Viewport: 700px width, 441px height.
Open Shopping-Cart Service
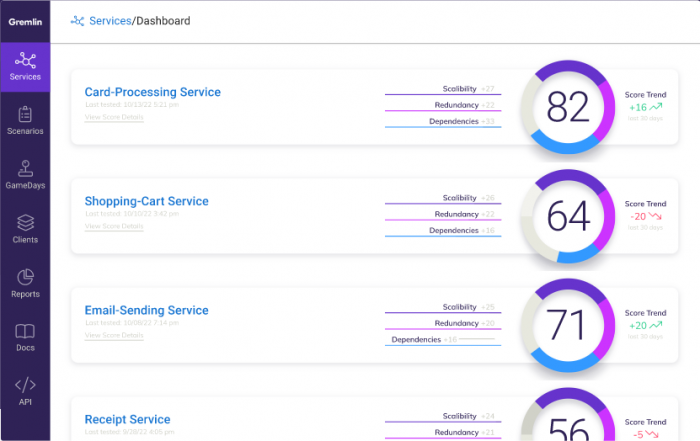(x=146, y=201)
